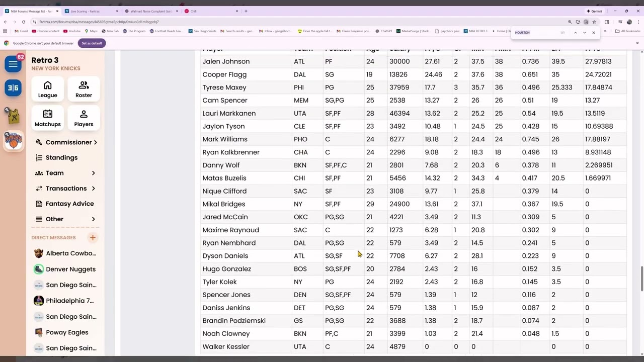Open the Players page button
The image size is (644, 362).
coord(84,118)
